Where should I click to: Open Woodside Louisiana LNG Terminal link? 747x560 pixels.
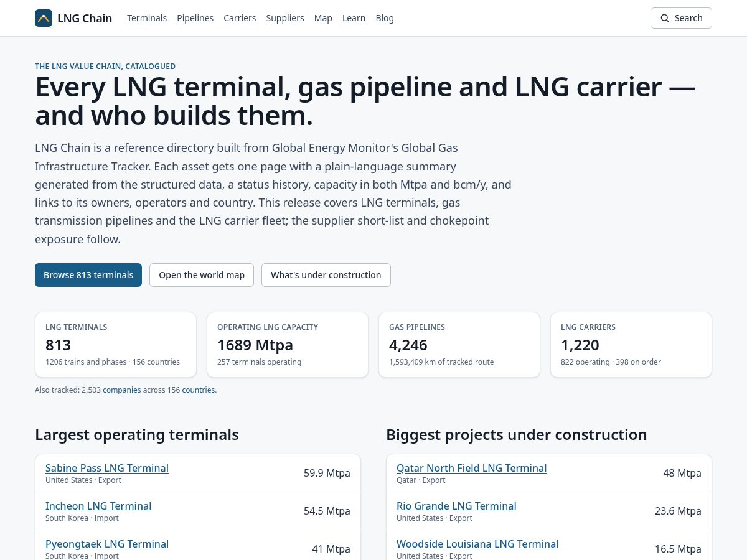click(477, 544)
